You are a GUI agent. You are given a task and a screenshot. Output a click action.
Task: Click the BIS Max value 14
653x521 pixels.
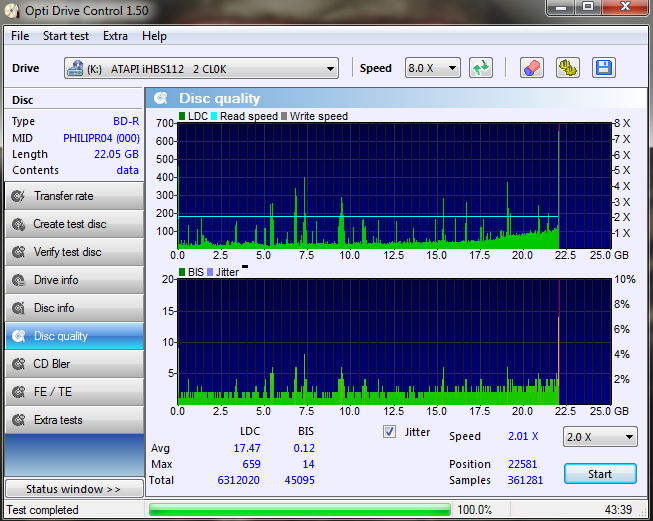tap(309, 464)
